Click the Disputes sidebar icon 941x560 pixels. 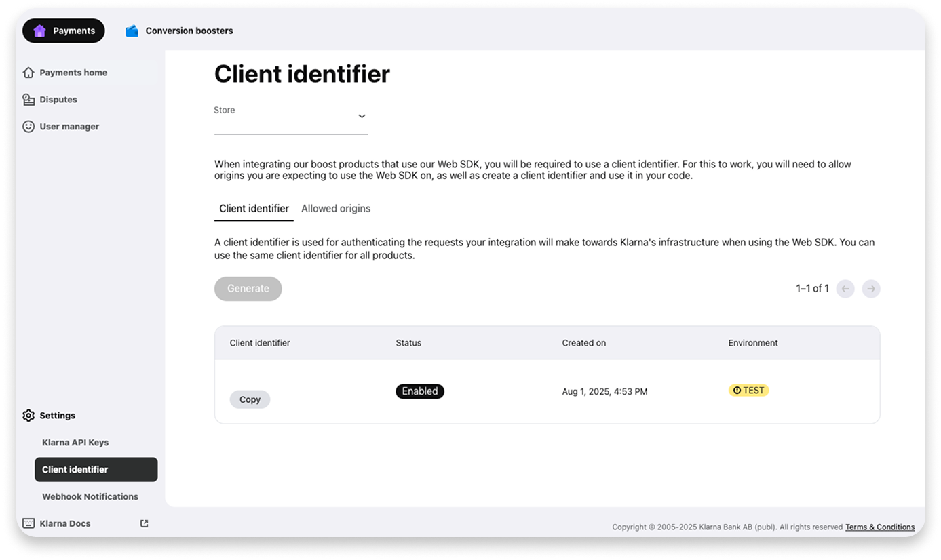[x=28, y=100]
